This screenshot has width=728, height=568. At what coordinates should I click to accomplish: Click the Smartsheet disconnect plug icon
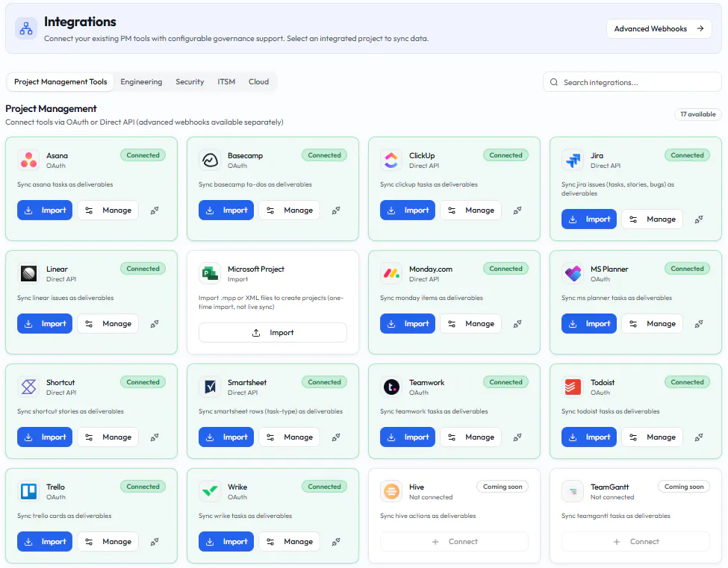coord(336,437)
